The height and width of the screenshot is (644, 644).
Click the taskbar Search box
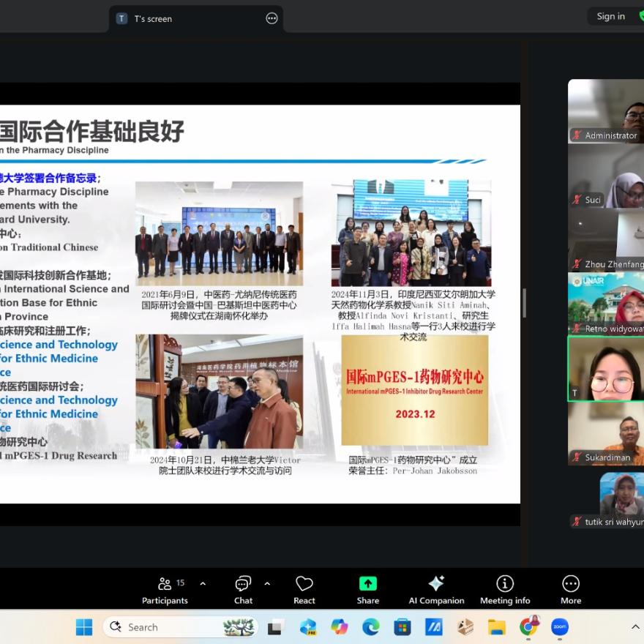tap(168, 627)
